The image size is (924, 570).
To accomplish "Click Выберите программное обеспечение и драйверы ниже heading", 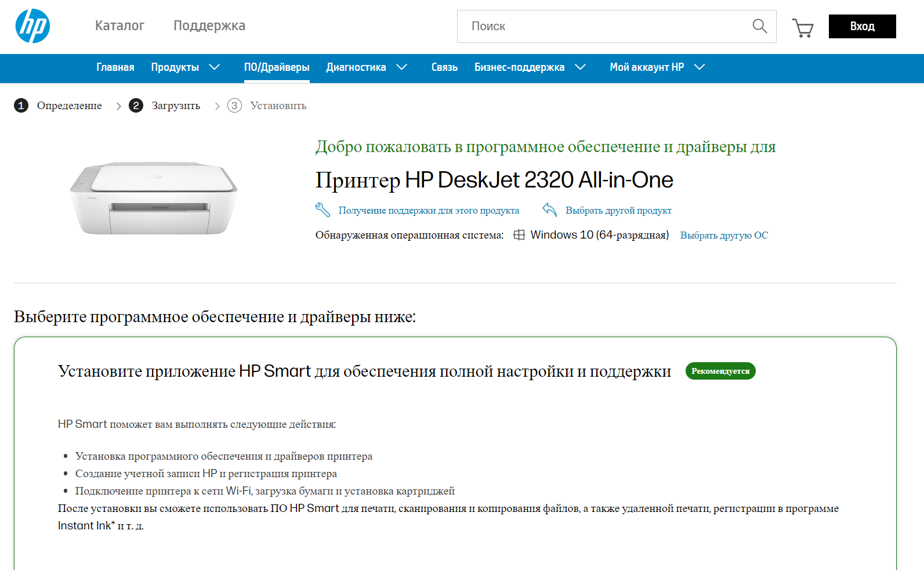I will pyautogui.click(x=215, y=316).
